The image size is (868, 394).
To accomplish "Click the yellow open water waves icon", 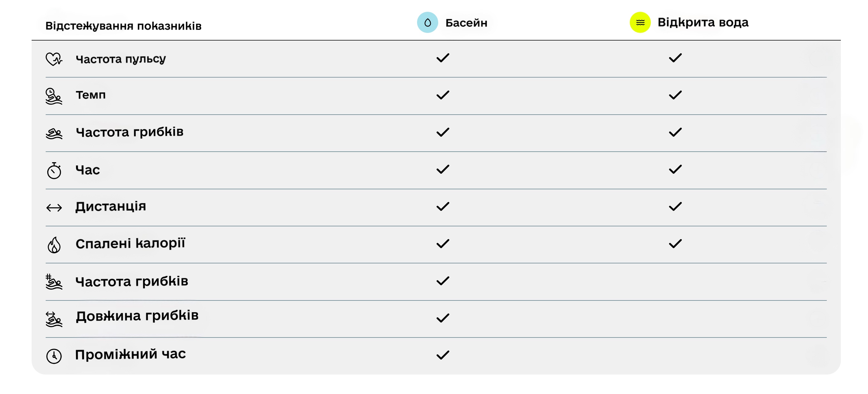I will pyautogui.click(x=640, y=23).
